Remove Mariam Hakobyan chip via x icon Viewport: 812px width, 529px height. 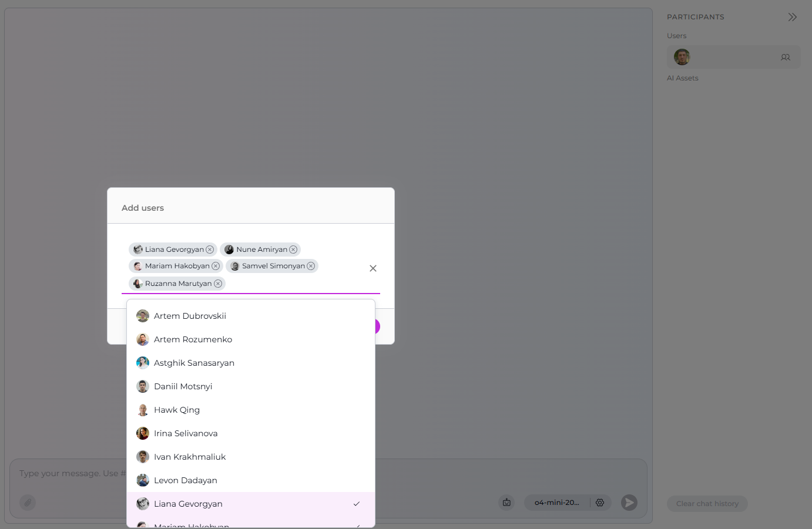pyautogui.click(x=216, y=266)
